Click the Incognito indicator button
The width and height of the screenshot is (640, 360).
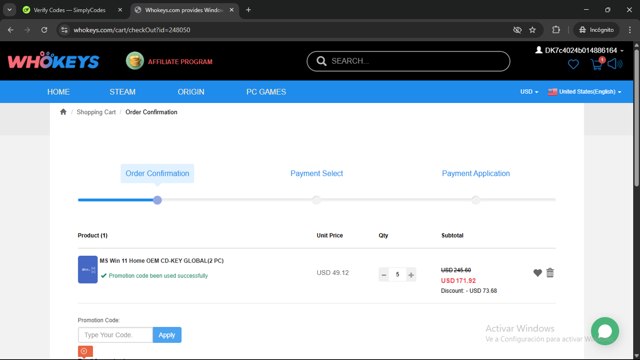tap(596, 30)
